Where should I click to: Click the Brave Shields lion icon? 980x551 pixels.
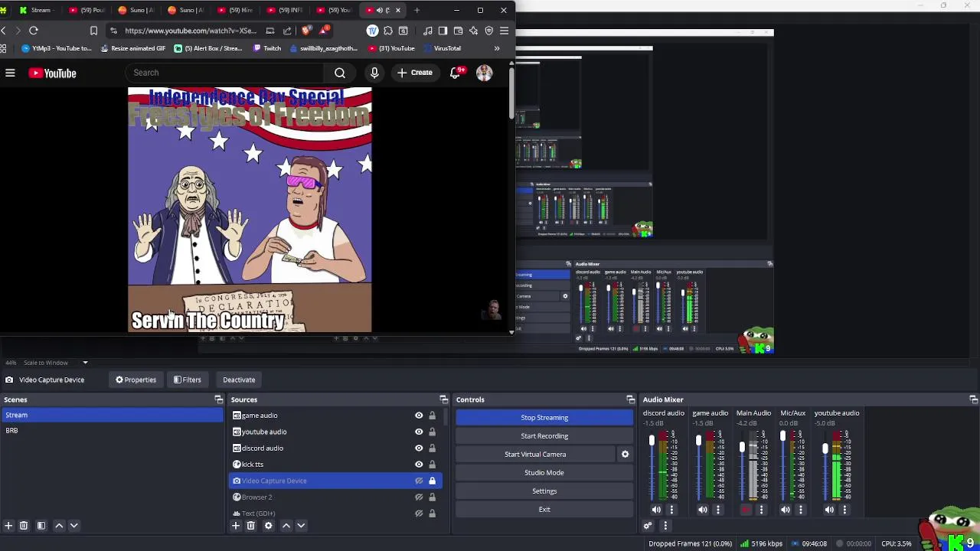point(306,31)
